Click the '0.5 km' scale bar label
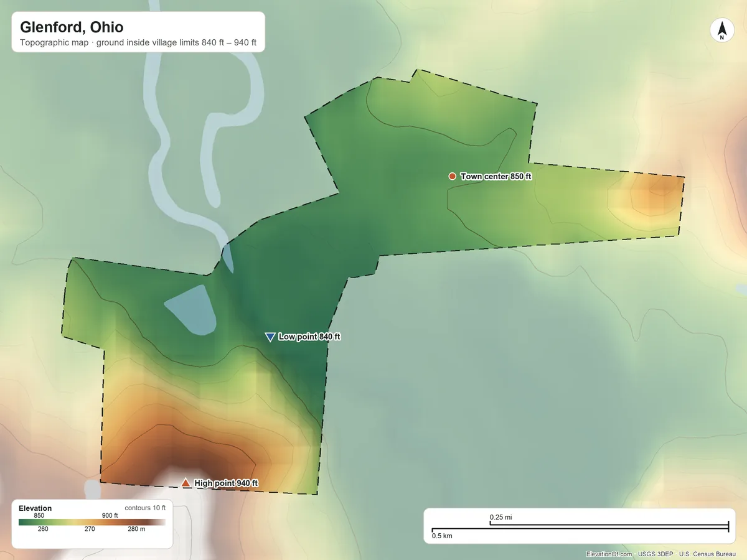Screen dimensions: 747x560 pyautogui.click(x=442, y=536)
